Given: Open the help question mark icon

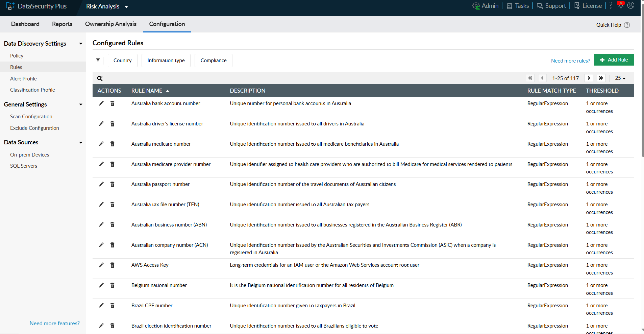Looking at the screenshot, I should point(611,5).
